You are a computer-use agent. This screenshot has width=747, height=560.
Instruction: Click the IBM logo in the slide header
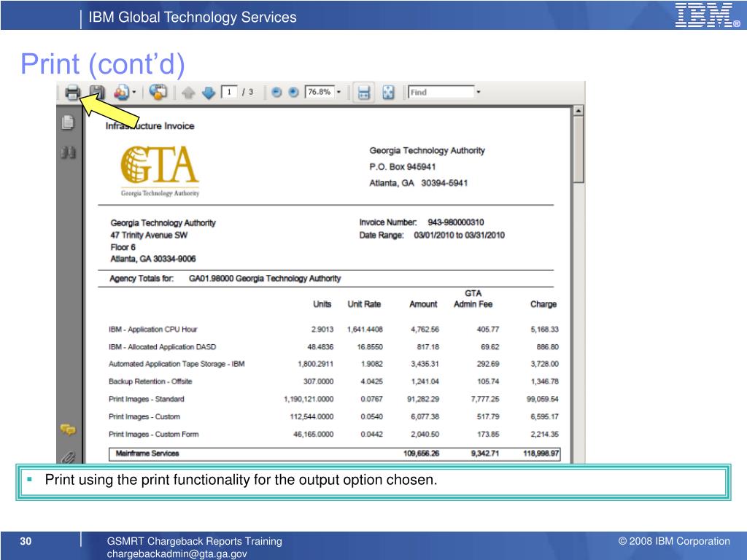click(707, 15)
